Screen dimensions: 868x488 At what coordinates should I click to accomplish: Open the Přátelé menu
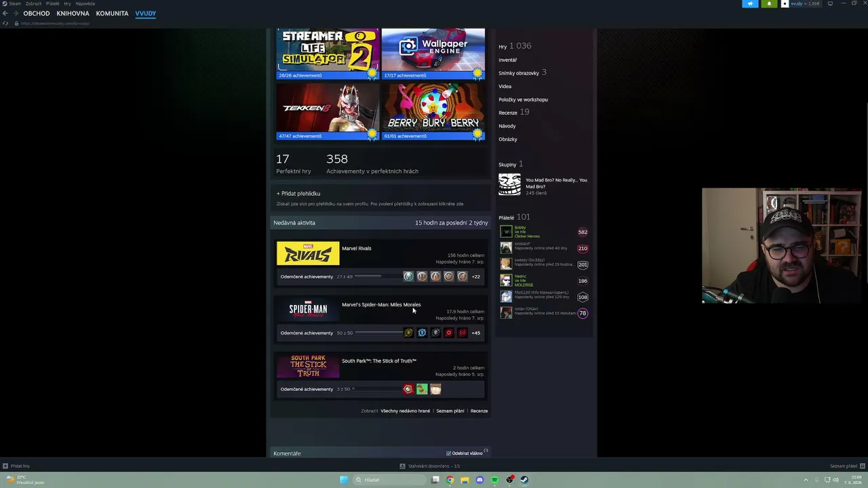click(x=53, y=3)
